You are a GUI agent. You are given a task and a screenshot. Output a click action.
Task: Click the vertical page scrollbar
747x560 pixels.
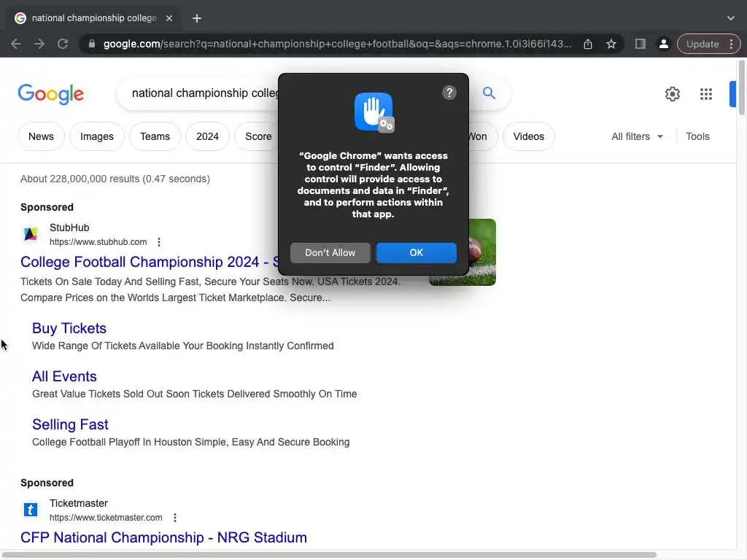[741, 88]
